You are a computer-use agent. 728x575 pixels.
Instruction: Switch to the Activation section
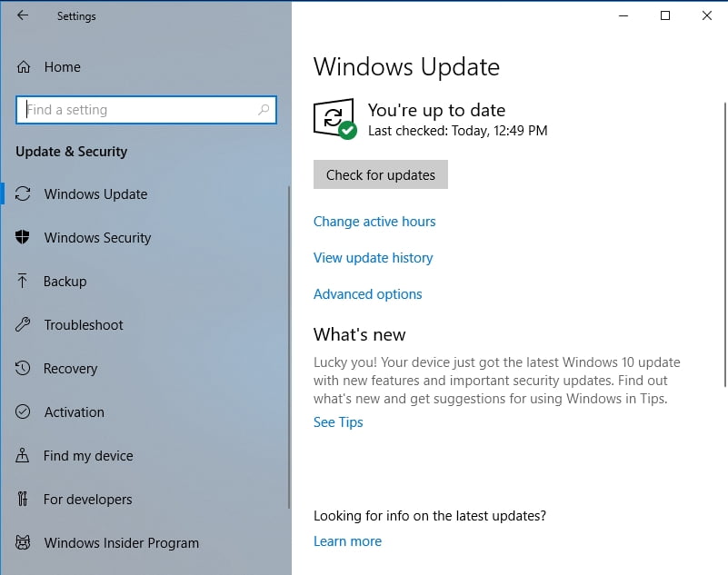[x=75, y=412]
